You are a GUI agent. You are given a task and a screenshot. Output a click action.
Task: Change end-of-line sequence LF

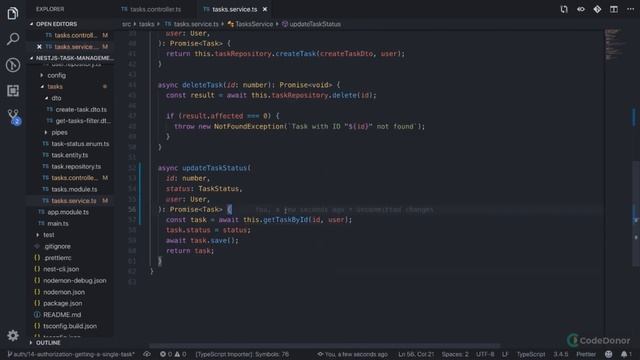point(505,354)
